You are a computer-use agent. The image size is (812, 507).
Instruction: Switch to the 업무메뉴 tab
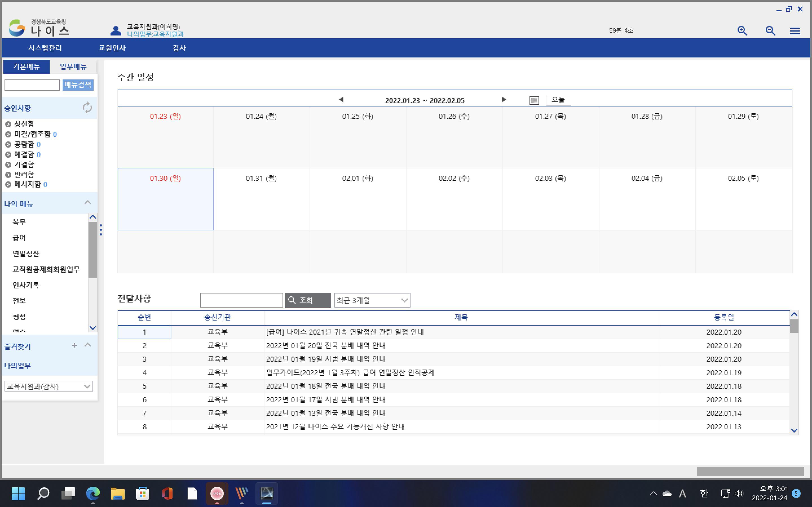(73, 66)
